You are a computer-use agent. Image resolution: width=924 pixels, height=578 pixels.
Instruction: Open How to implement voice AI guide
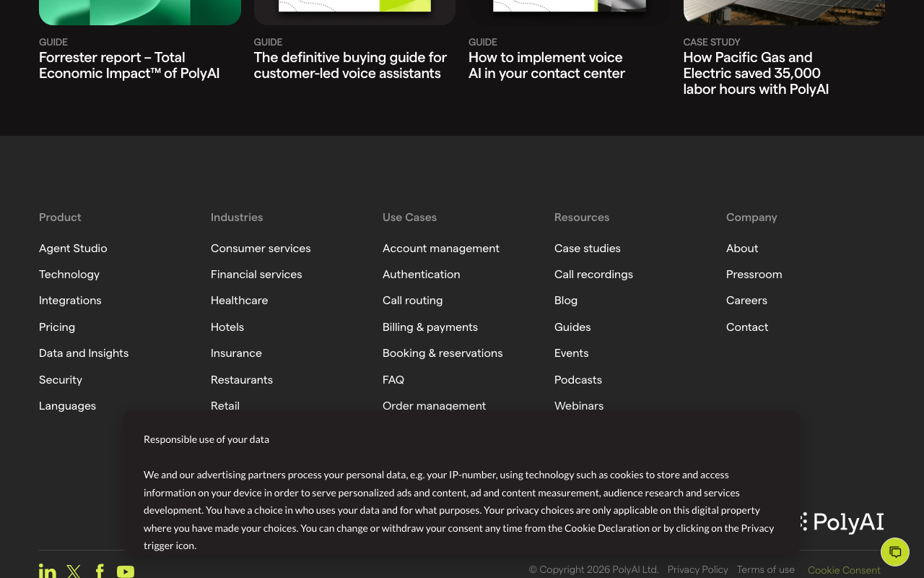(x=546, y=66)
